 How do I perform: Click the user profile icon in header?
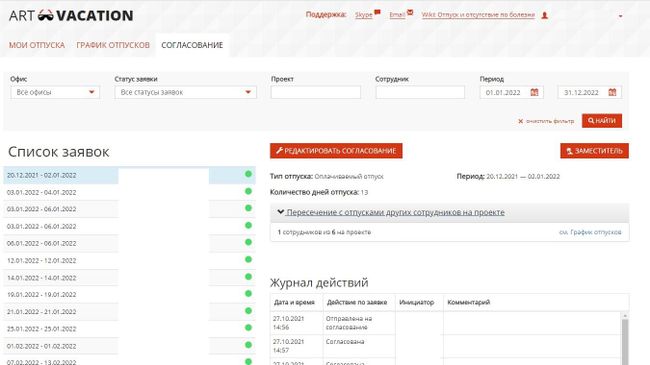pyautogui.click(x=545, y=15)
